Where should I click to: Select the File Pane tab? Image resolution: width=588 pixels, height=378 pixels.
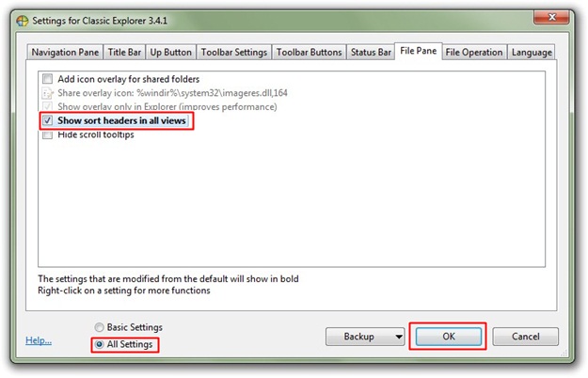(x=418, y=51)
